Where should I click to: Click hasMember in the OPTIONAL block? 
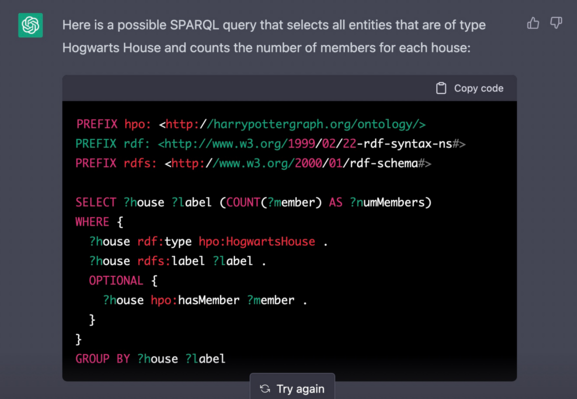point(209,300)
